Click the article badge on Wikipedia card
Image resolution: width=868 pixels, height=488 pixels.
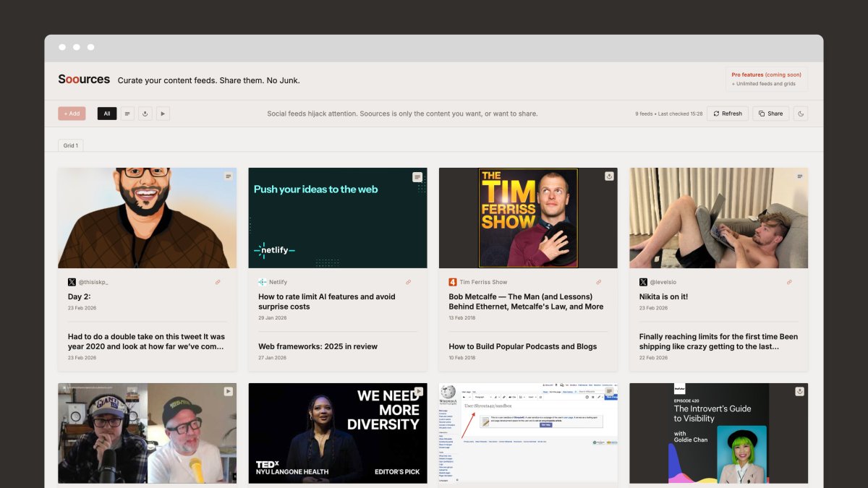609,391
